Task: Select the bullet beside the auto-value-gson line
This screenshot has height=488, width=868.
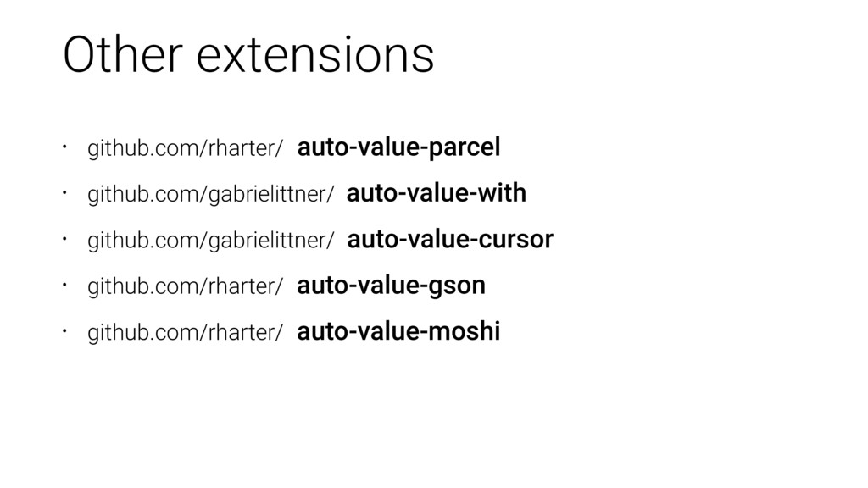Action: (64, 285)
